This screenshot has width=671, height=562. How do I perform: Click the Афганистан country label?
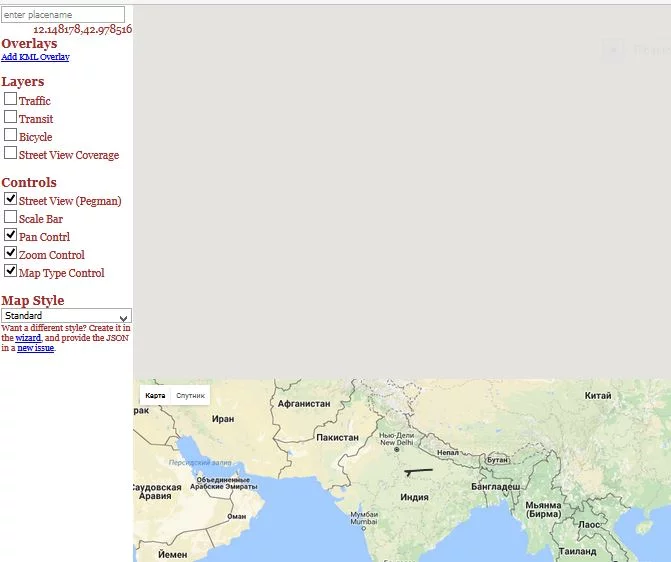[x=304, y=404]
